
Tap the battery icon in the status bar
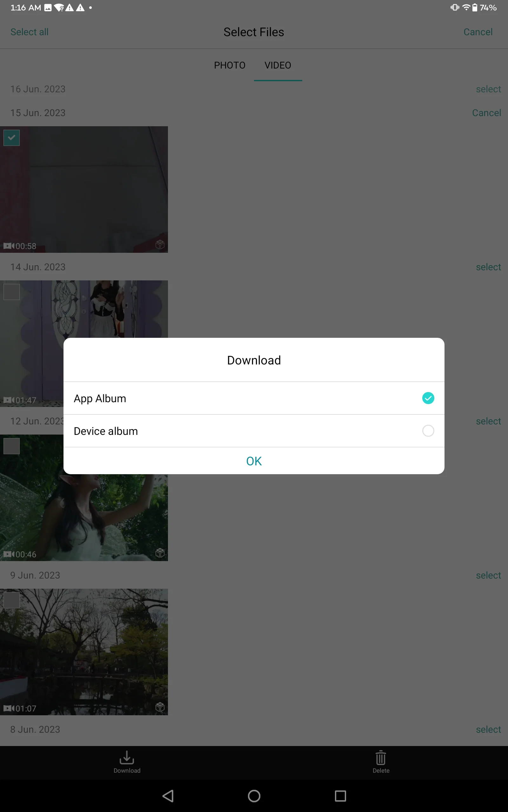(475, 7)
